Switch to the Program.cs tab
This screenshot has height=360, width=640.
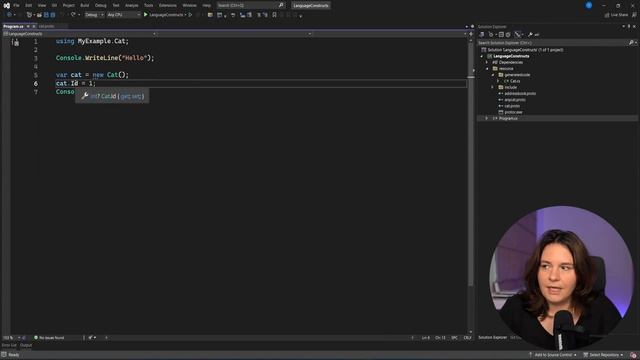click(13, 26)
